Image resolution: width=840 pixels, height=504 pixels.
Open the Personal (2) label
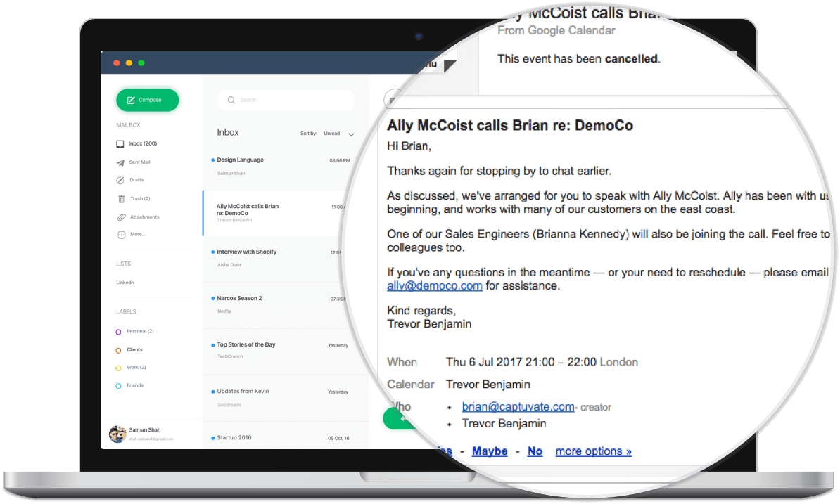[141, 332]
